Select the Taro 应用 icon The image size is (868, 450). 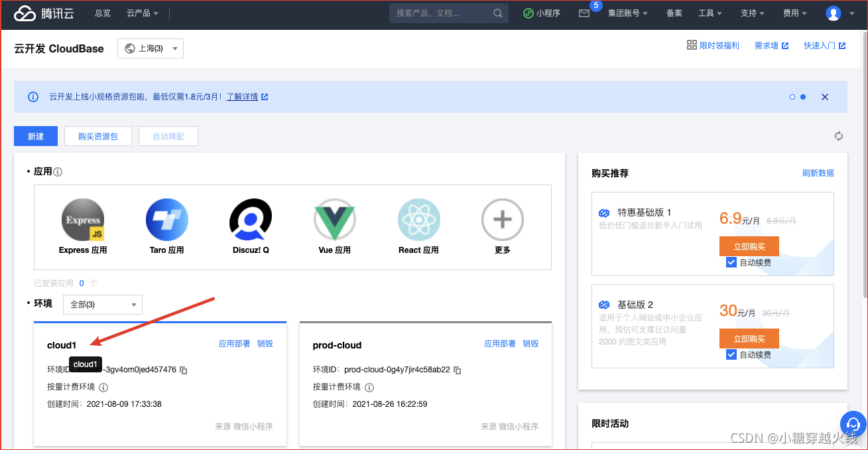(x=167, y=220)
